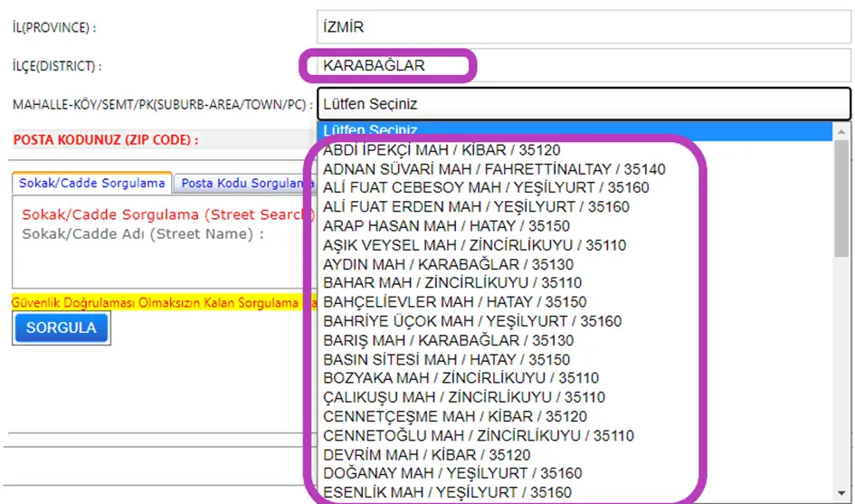Select ARAP HASAN MAH / HATAY
The image size is (855, 504).
(446, 226)
